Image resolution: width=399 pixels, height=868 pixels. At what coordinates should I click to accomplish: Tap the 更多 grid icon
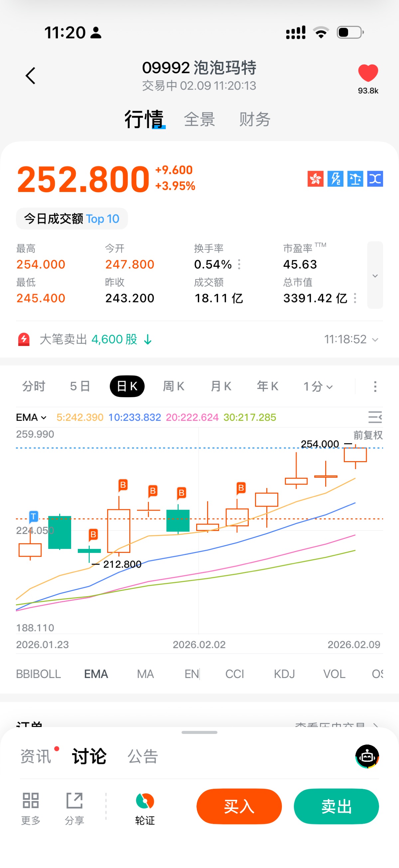[x=31, y=801]
